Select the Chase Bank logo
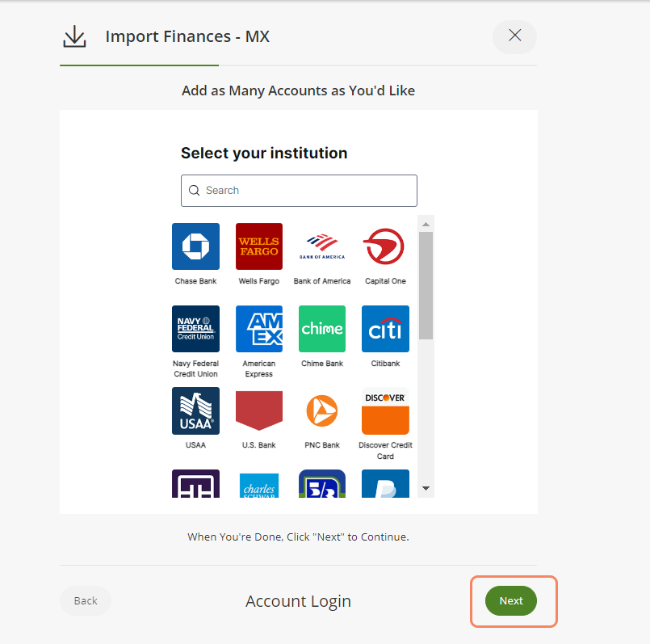Image resolution: width=650 pixels, height=644 pixels. pyautogui.click(x=195, y=246)
